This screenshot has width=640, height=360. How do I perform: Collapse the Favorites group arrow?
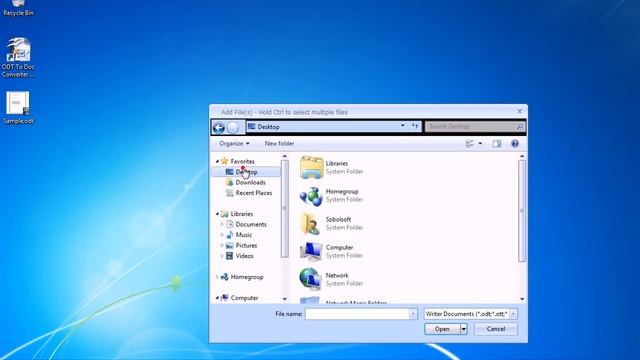217,161
